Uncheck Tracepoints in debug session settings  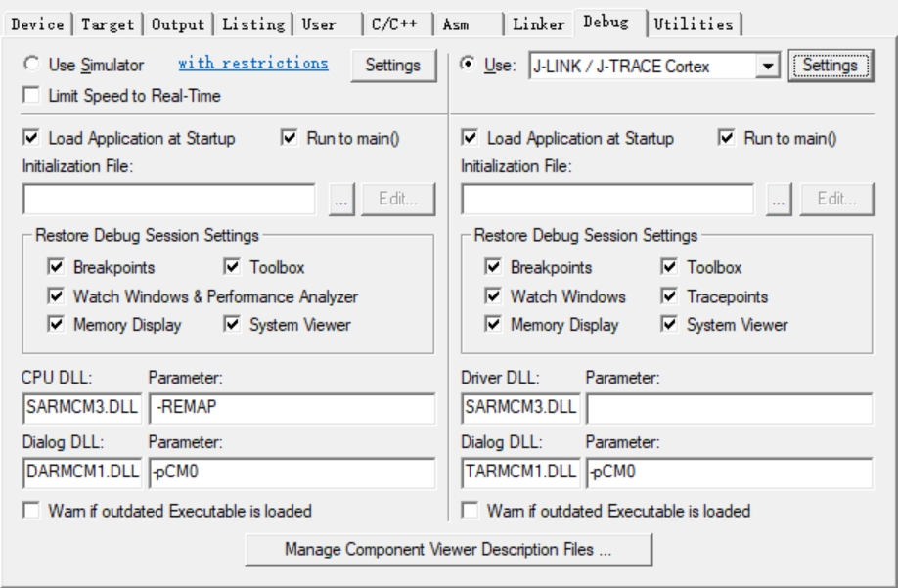670,296
